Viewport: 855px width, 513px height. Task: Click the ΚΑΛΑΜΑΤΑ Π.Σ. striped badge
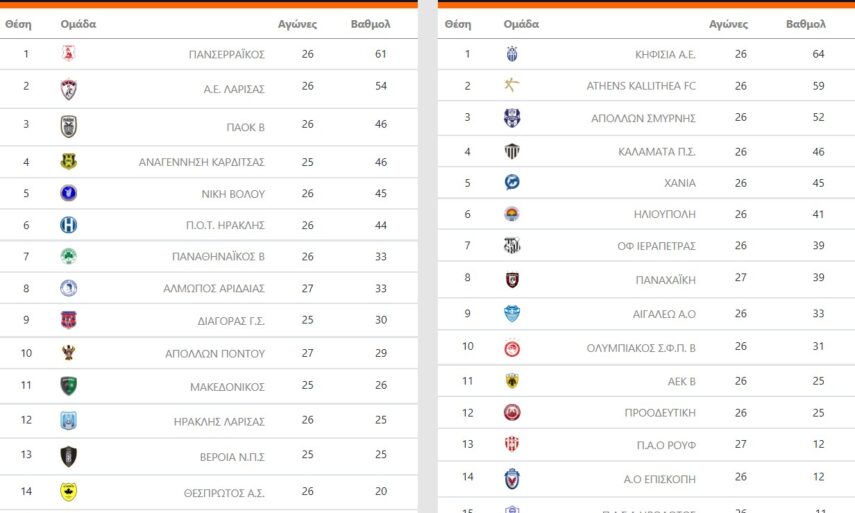coord(512,152)
